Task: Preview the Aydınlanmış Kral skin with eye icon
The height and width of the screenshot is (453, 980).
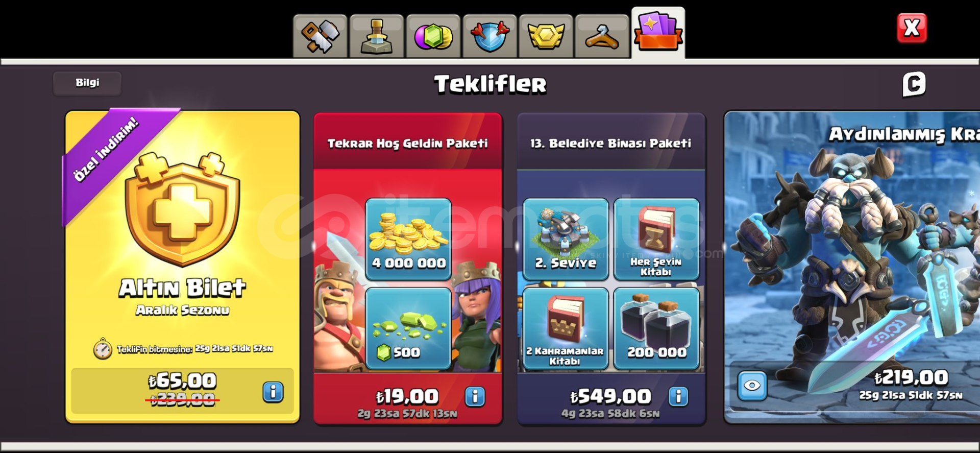Action: click(x=752, y=385)
